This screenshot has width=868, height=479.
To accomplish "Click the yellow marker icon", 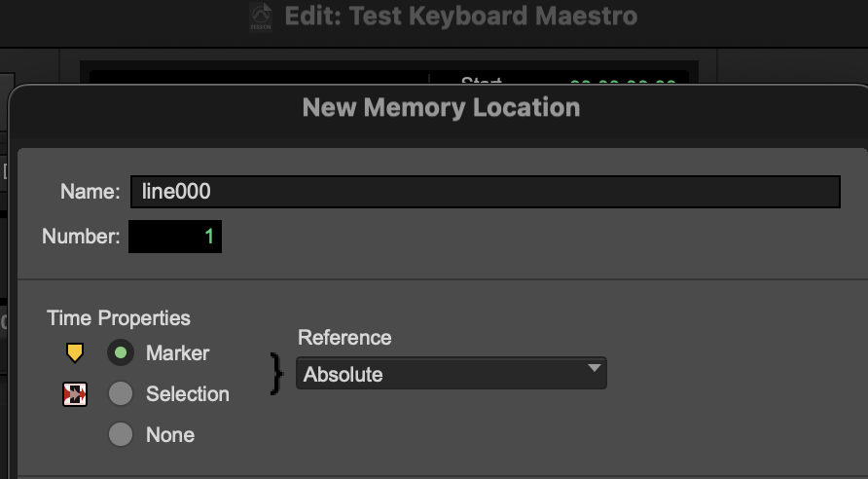I will coord(75,352).
